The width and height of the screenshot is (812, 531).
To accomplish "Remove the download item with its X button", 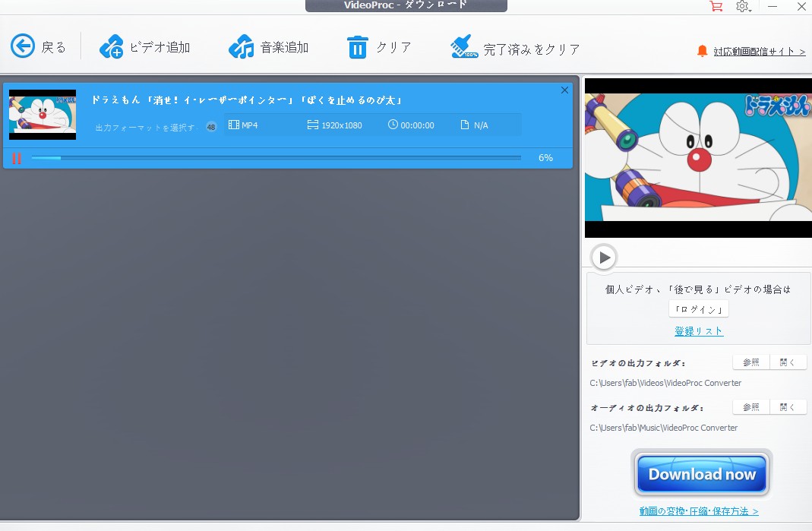I will coord(564,90).
